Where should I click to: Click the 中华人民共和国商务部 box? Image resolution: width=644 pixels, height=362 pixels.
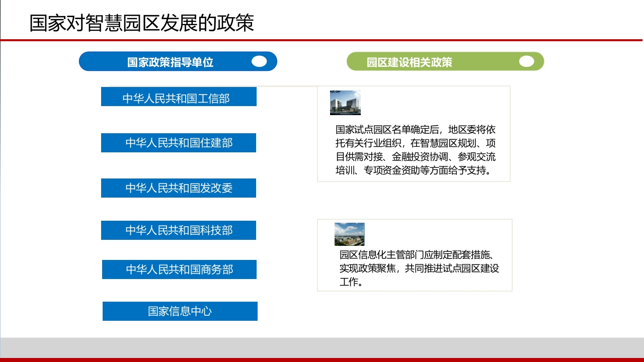coord(179,269)
